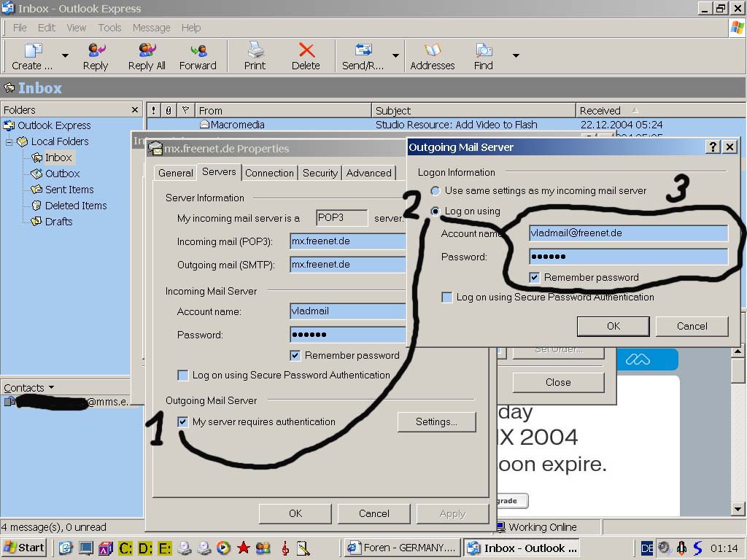Select the Inbox folder in tree
The height and width of the screenshot is (560, 747).
pyautogui.click(x=58, y=157)
